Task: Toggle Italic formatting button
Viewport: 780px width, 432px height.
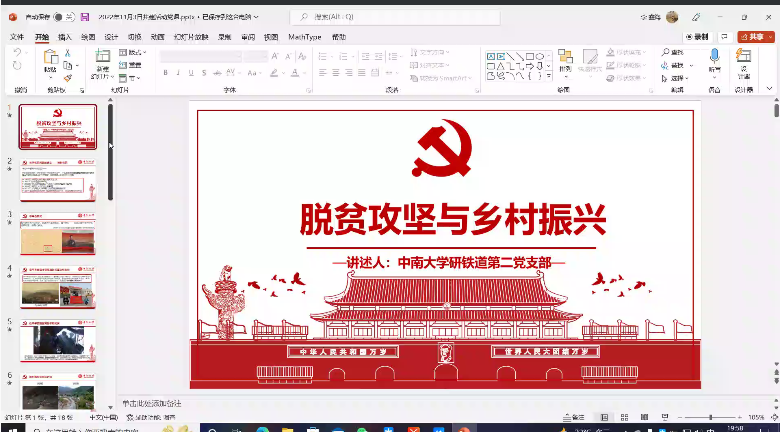Action: tap(178, 73)
